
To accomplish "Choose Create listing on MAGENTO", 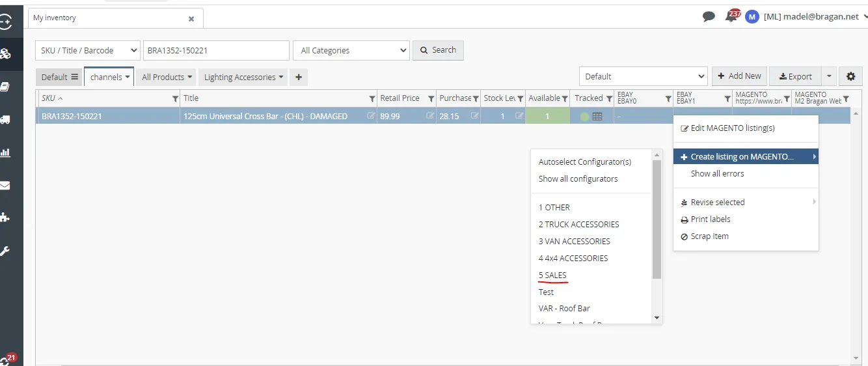I will click(x=746, y=157).
